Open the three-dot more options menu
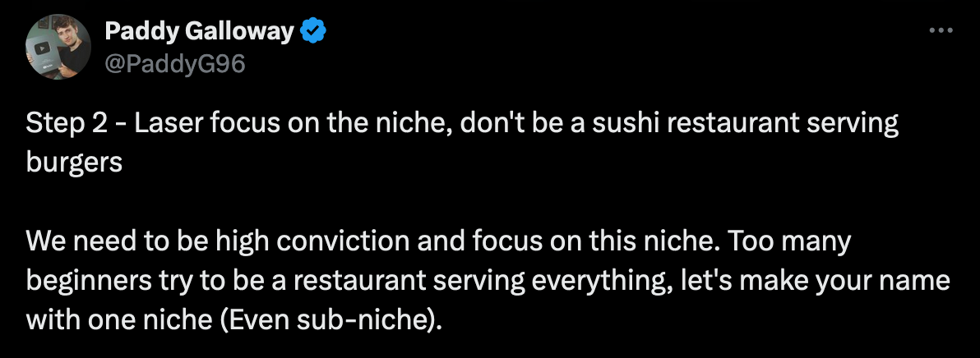The image size is (980, 358). click(x=941, y=30)
